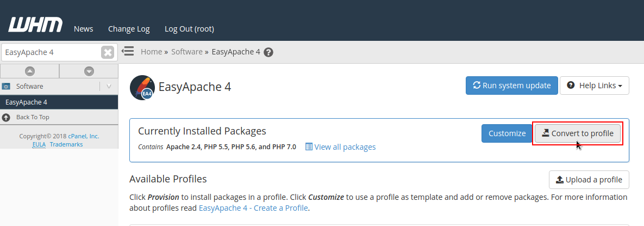Collapse the Software section chevron

click(109, 87)
